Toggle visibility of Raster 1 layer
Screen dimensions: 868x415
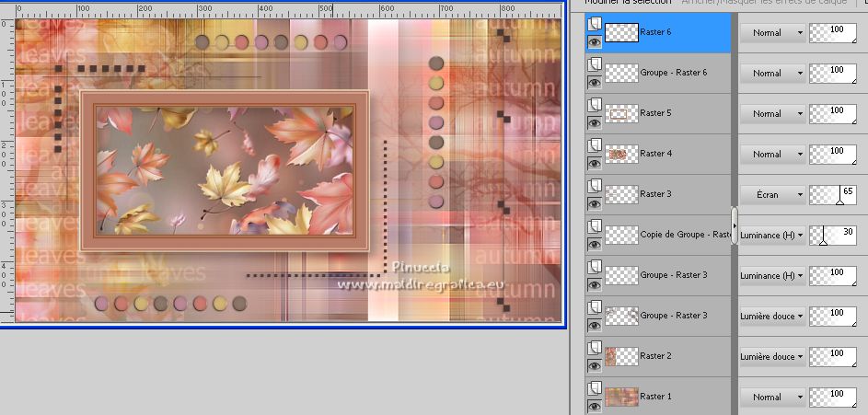[x=595, y=406]
